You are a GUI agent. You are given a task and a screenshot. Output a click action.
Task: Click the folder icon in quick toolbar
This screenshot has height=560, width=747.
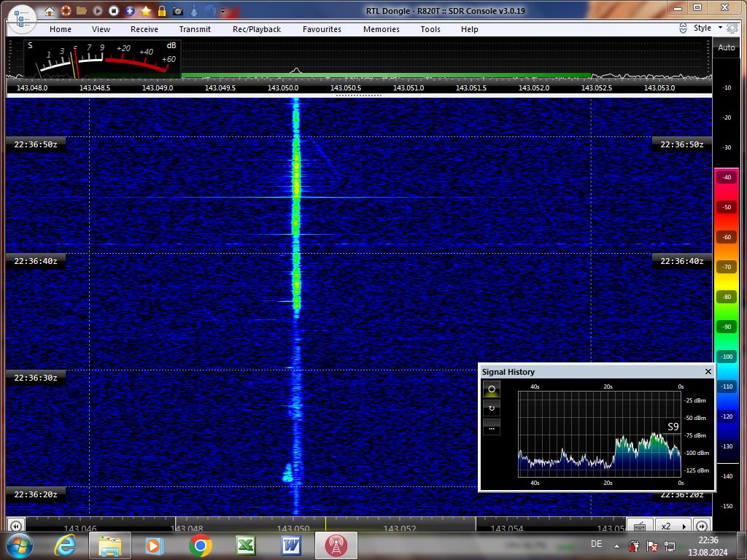pos(82,10)
